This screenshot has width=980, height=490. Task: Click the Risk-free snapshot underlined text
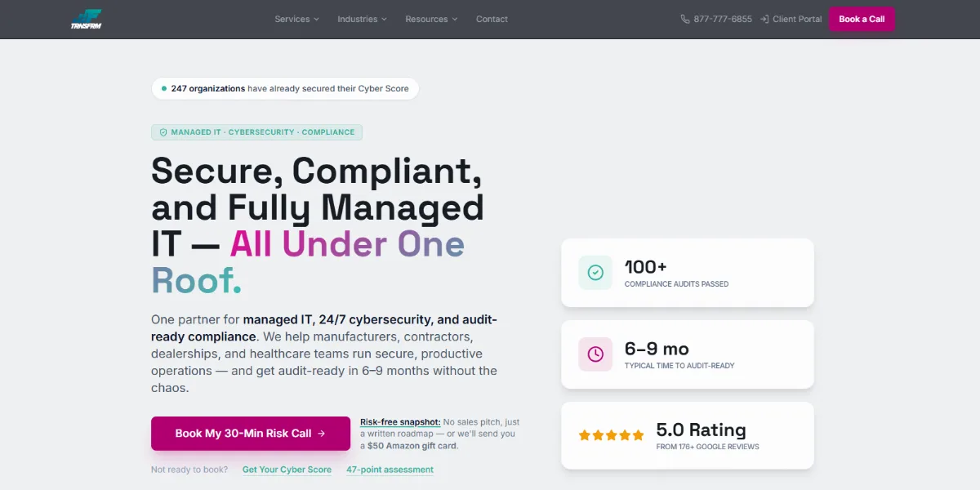click(x=400, y=422)
